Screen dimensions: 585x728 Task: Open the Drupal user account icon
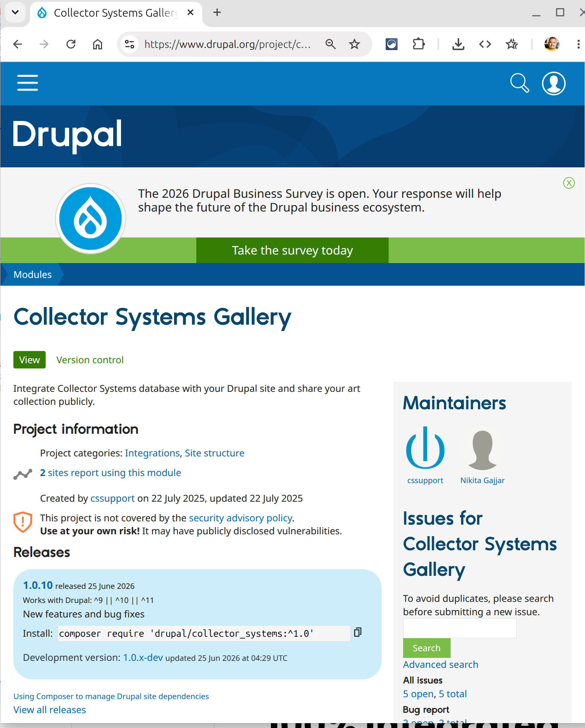click(x=553, y=83)
